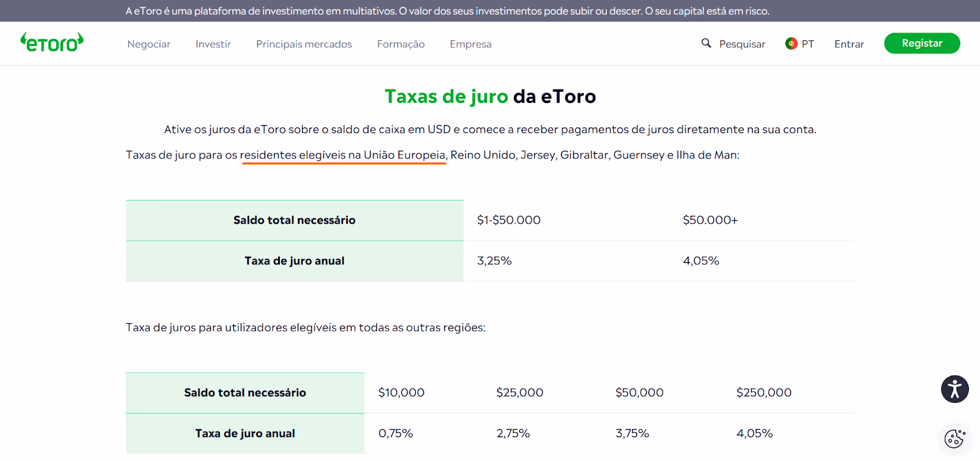980x461 pixels.
Task: Click the Taxa de juros para utilizadores elegíveis text
Action: pyautogui.click(x=306, y=327)
